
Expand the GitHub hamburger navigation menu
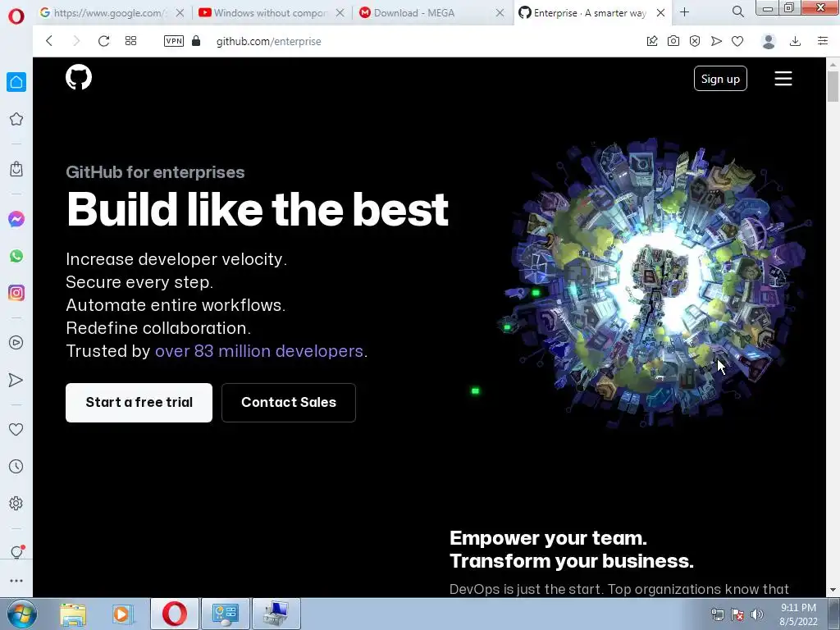[783, 79]
